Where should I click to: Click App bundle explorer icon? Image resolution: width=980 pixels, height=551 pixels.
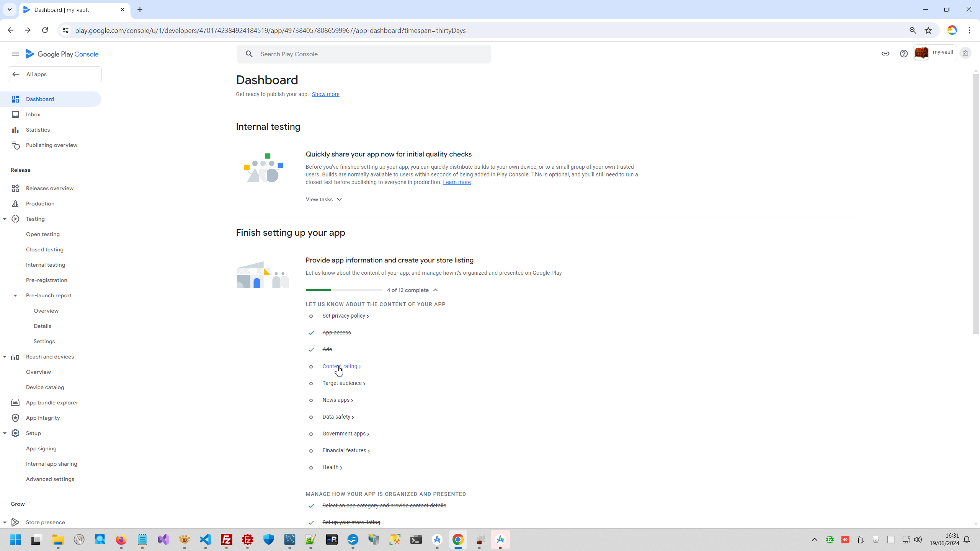(15, 403)
